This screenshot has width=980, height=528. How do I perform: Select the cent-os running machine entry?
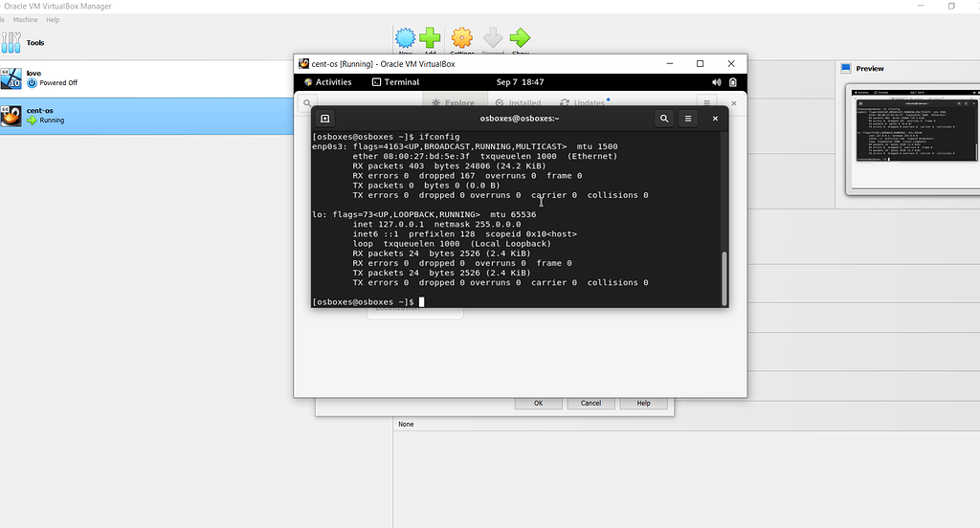(x=146, y=116)
